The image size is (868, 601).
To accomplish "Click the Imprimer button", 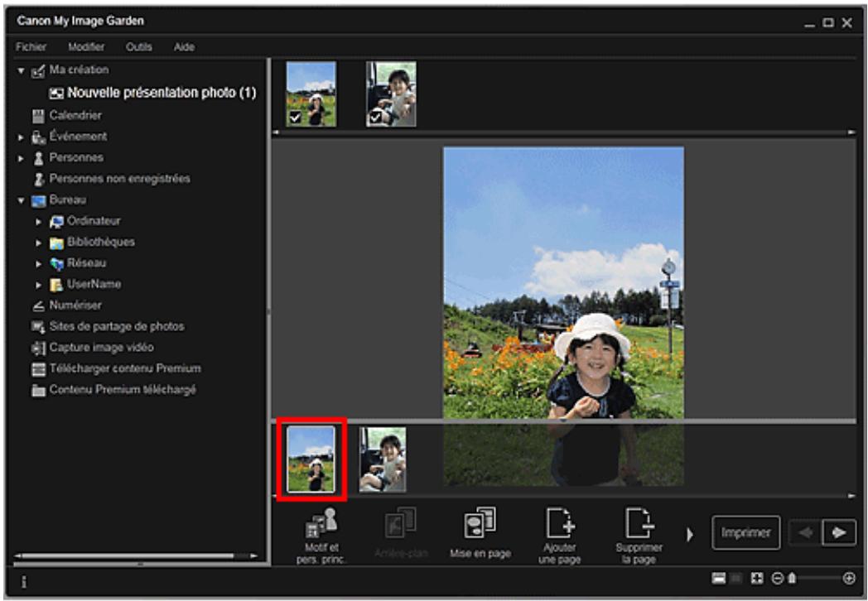I will 745,533.
